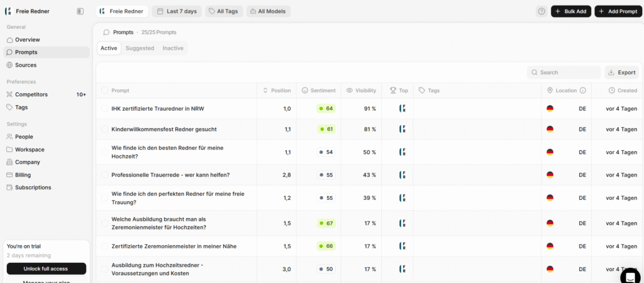The width and height of the screenshot is (644, 283).
Task: Open Sources from the sidebar
Action: click(26, 65)
